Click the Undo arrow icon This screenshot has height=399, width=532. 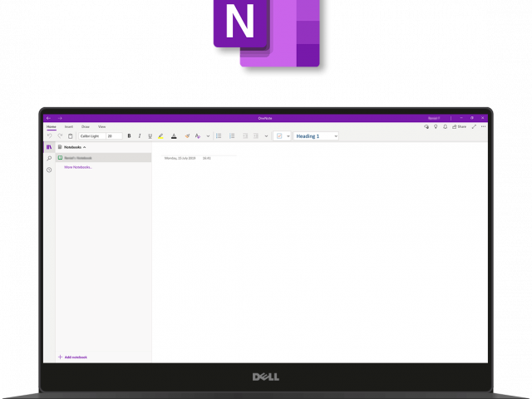pos(49,135)
